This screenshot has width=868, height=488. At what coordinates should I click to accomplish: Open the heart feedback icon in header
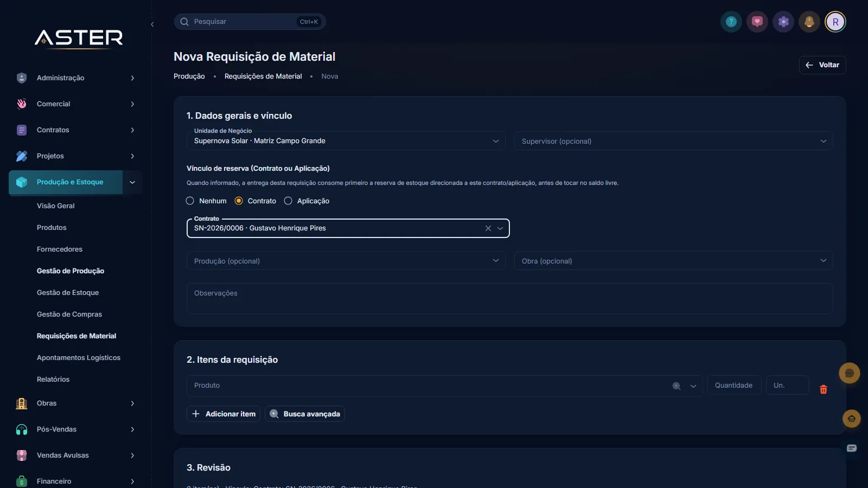[x=757, y=22]
